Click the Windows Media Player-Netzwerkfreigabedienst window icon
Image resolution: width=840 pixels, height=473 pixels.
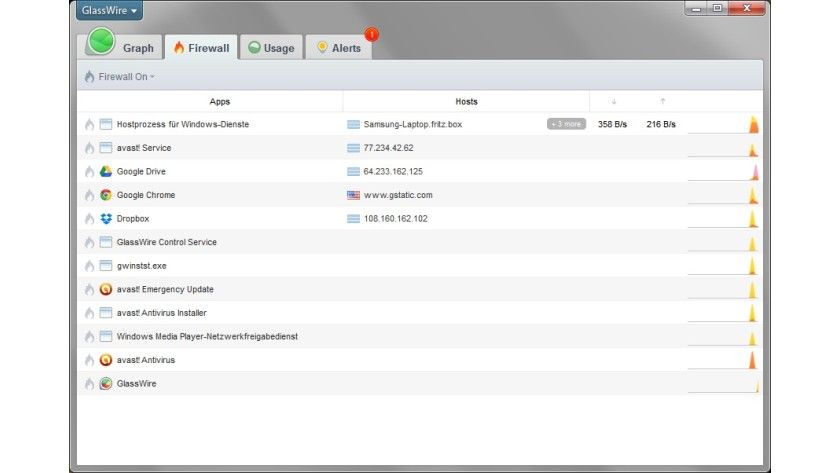pyautogui.click(x=106, y=336)
